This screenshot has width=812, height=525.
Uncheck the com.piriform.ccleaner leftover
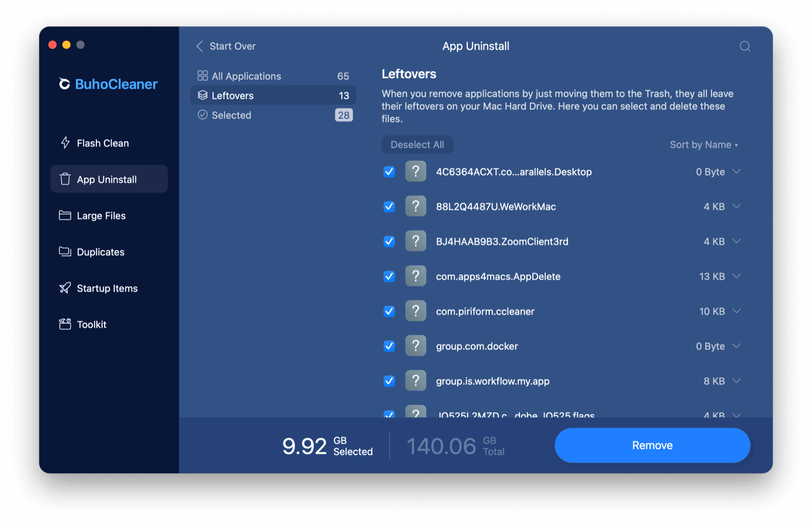coord(389,311)
